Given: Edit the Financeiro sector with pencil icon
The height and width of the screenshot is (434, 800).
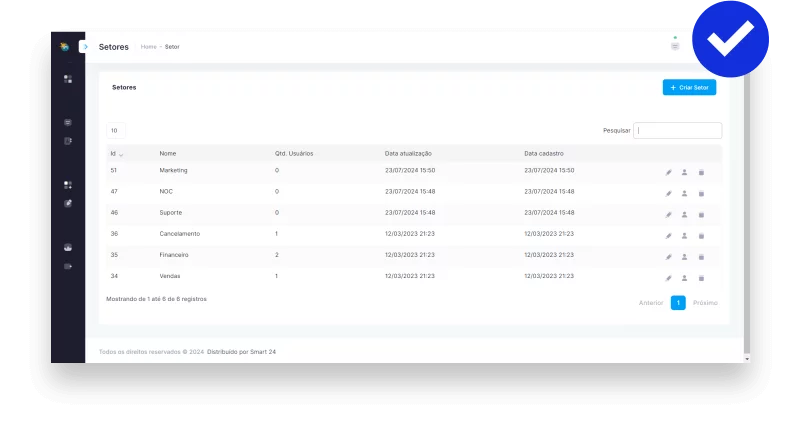Looking at the screenshot, I should click(x=668, y=257).
